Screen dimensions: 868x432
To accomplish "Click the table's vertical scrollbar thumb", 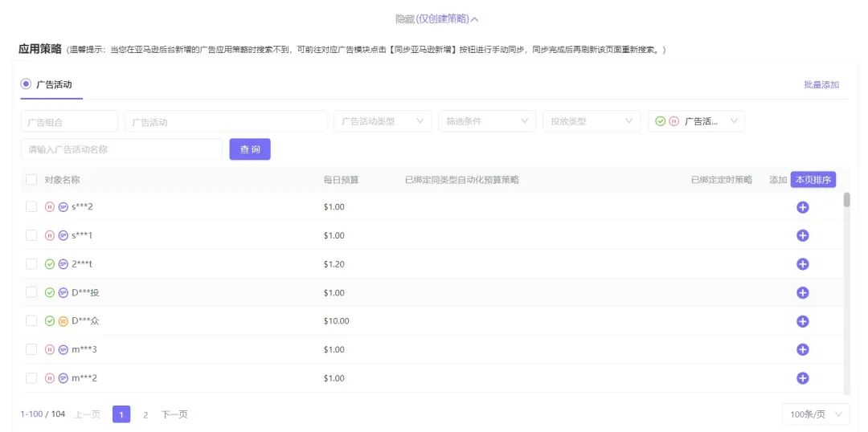I will click(x=846, y=200).
